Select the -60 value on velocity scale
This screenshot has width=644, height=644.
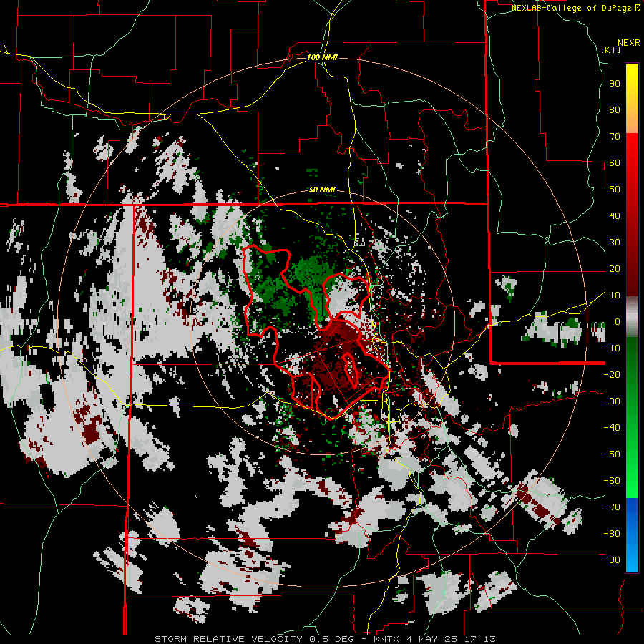(x=612, y=481)
